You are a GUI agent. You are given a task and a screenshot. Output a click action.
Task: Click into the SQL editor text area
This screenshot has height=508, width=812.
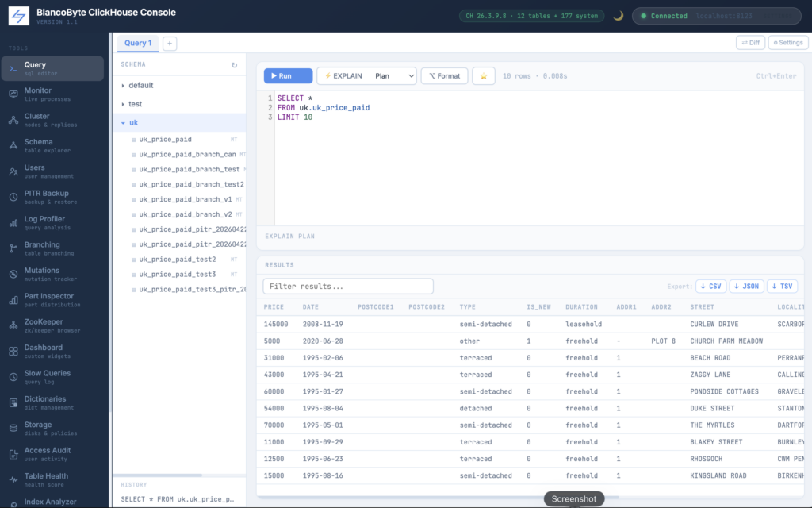pyautogui.click(x=538, y=158)
